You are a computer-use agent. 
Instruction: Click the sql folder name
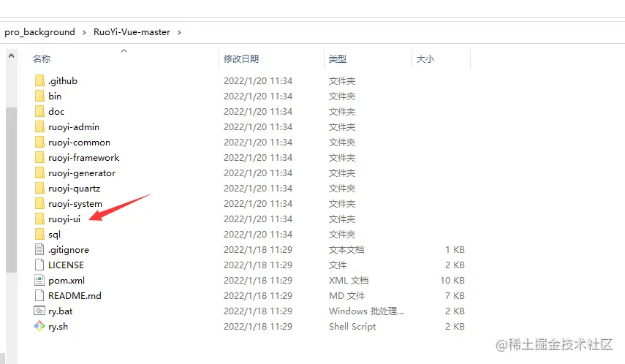pos(54,235)
